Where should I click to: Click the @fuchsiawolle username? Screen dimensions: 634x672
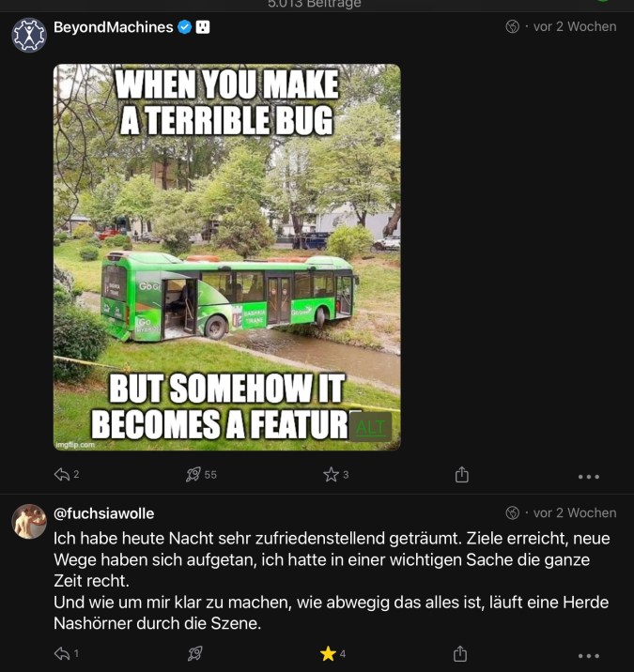click(x=103, y=513)
